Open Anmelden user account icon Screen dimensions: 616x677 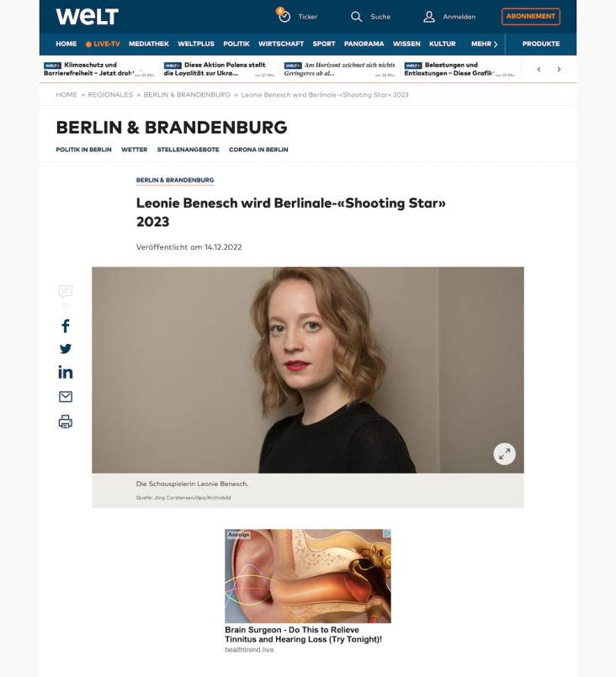pyautogui.click(x=429, y=17)
